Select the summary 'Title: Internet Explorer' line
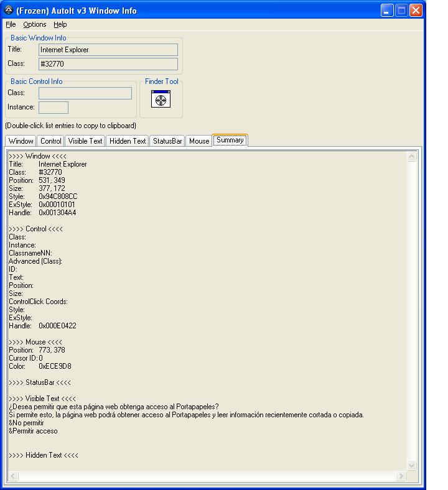 tap(48, 164)
